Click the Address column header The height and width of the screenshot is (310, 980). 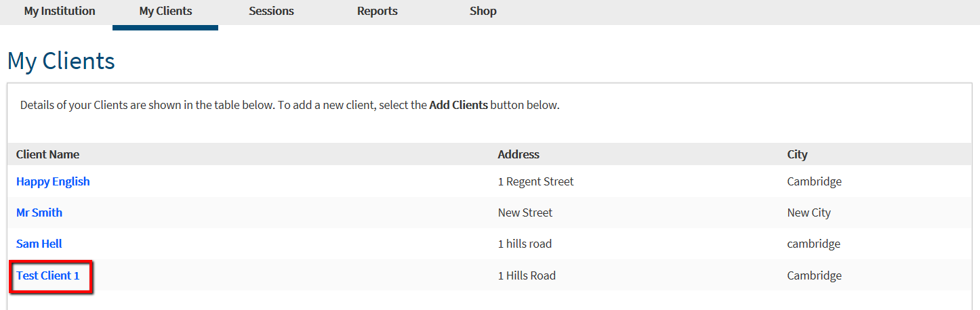518,154
